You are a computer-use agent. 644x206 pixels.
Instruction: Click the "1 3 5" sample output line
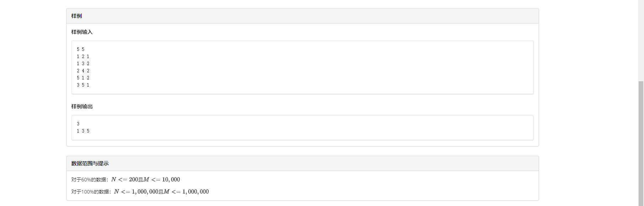pos(83,131)
